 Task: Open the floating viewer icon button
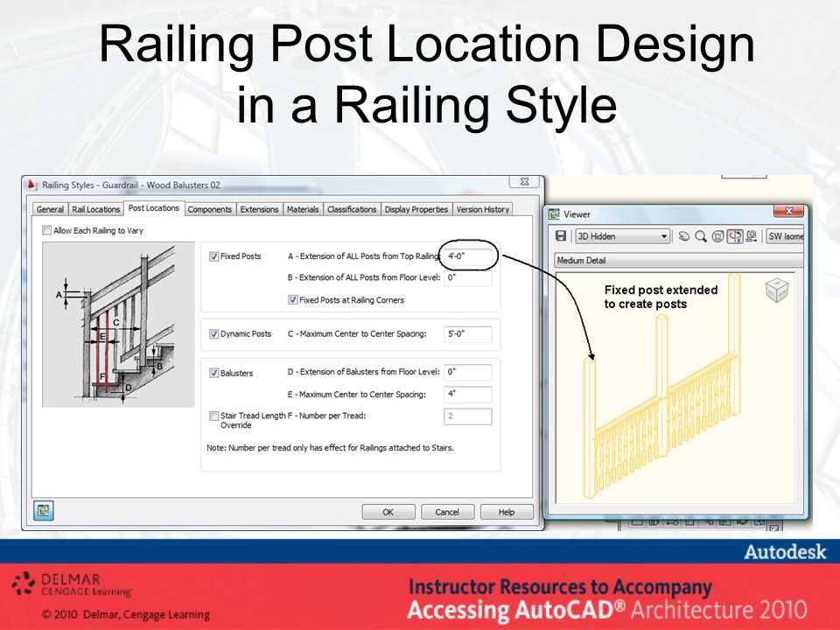pyautogui.click(x=44, y=510)
